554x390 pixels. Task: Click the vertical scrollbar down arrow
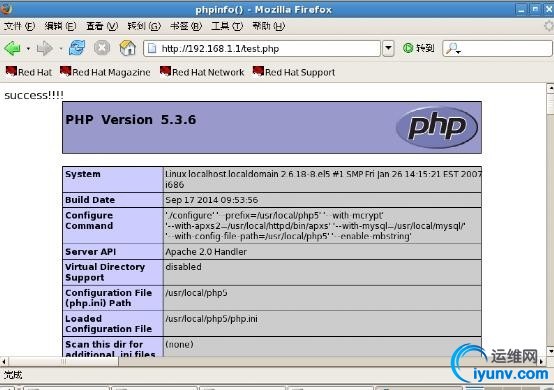(550, 351)
